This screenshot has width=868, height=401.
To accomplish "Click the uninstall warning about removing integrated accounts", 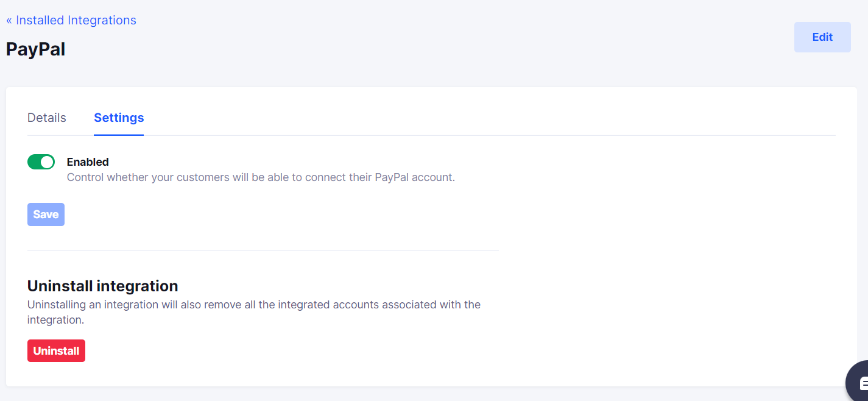I will [x=254, y=311].
